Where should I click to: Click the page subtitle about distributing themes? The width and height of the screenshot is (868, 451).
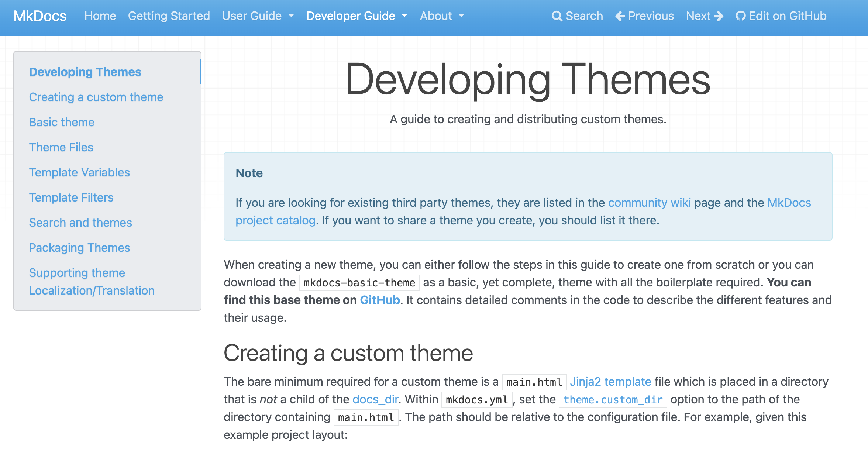(x=528, y=119)
